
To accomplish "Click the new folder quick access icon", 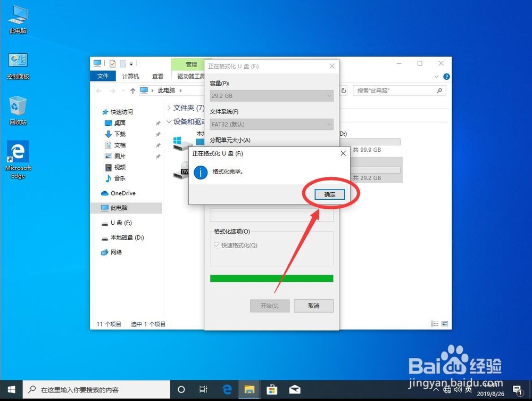I will tap(123, 63).
